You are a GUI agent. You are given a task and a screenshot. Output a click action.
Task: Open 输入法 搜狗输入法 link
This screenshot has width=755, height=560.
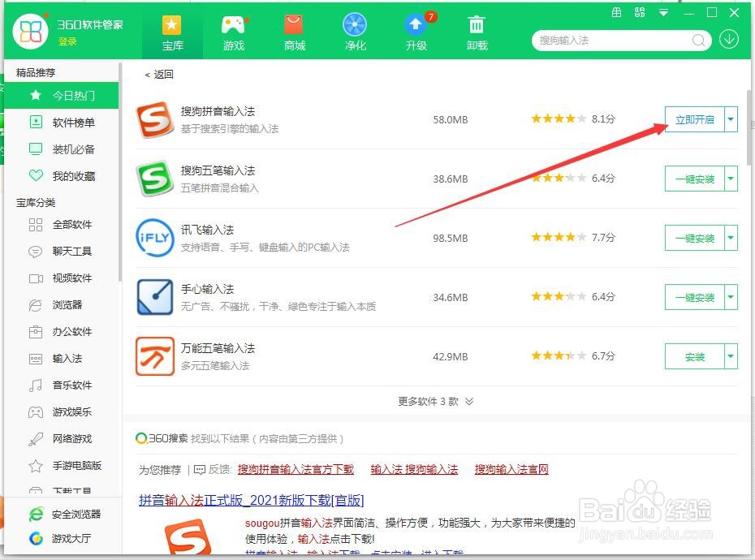pyautogui.click(x=414, y=469)
